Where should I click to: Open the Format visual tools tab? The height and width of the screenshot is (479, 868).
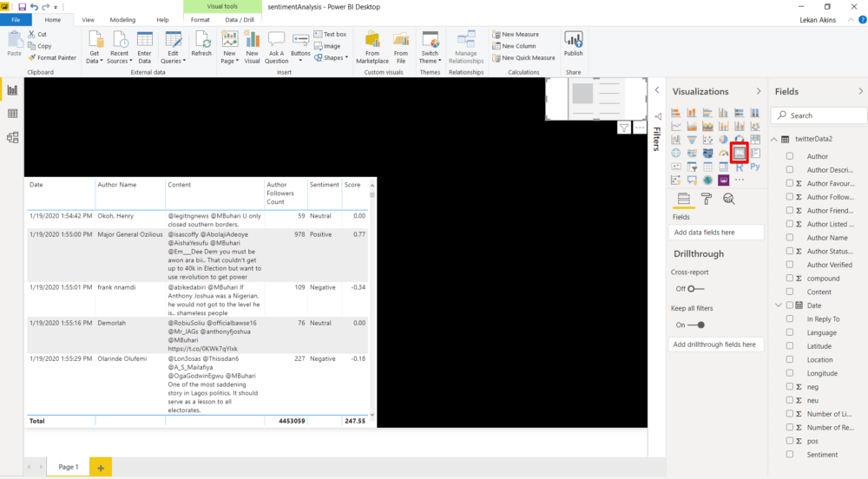point(201,20)
